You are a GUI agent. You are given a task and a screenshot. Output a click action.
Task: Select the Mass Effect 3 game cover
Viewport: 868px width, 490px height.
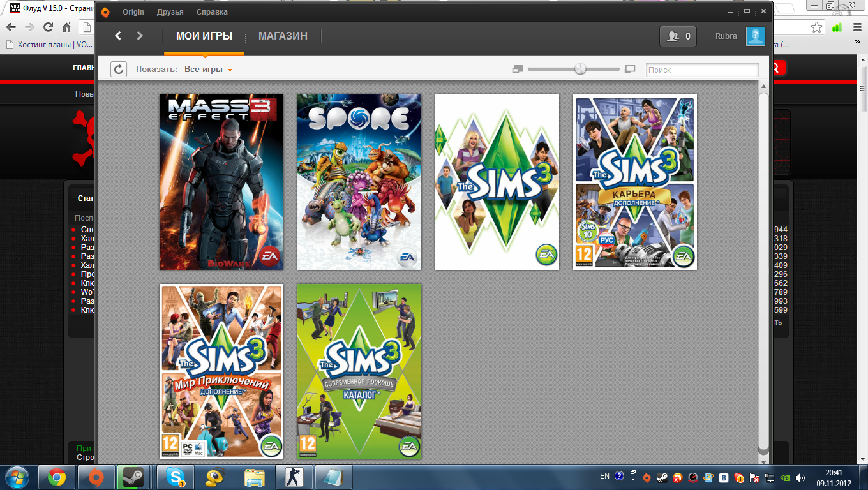tap(221, 182)
